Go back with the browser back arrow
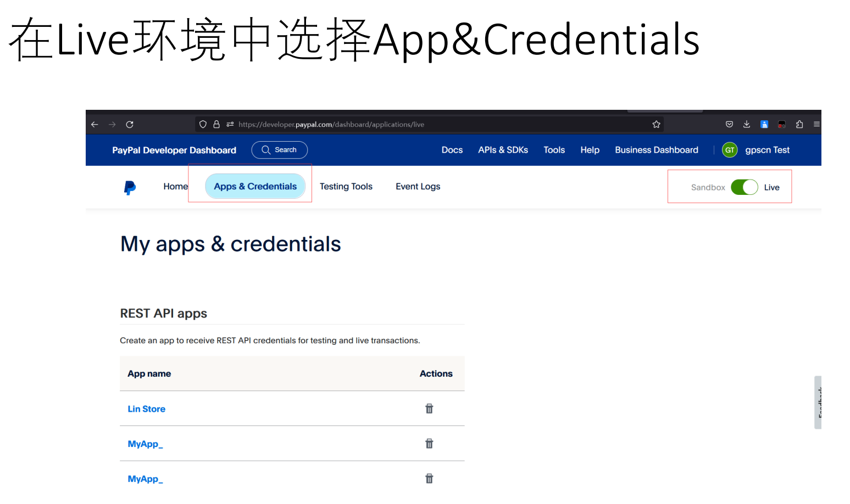Screen dimensions: 850x504 click(95, 125)
